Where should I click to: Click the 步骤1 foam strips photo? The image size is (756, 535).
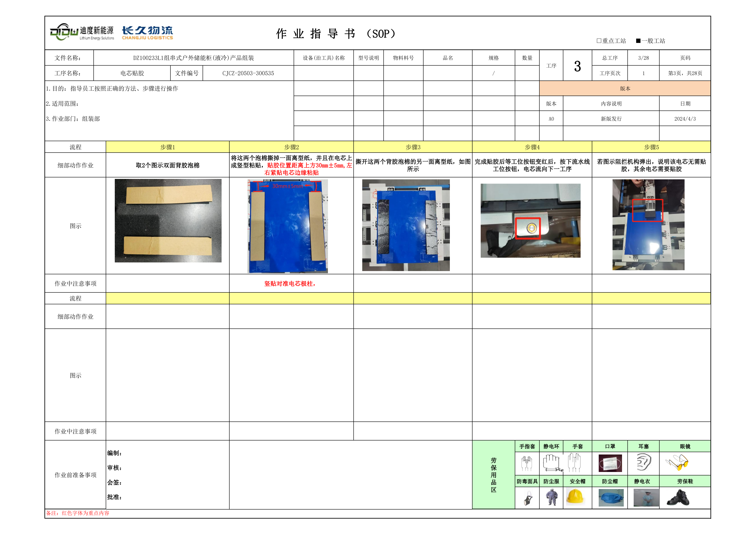(168, 221)
